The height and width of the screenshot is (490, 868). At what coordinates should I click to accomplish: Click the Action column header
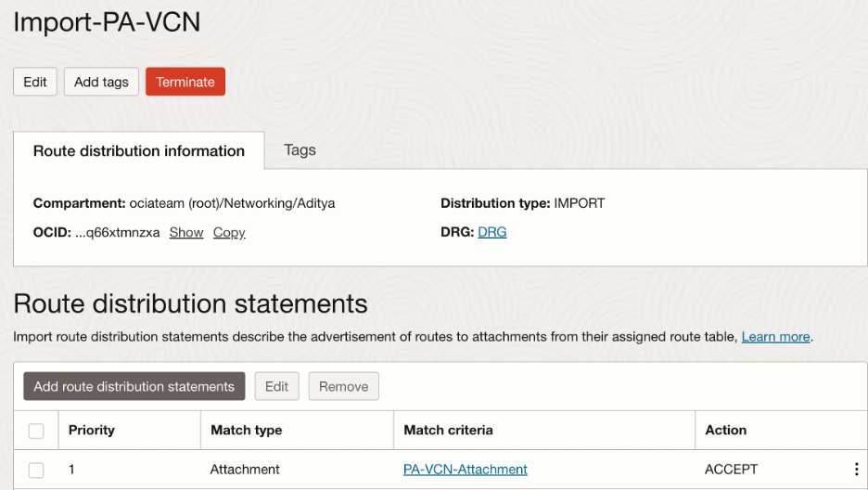pos(725,430)
